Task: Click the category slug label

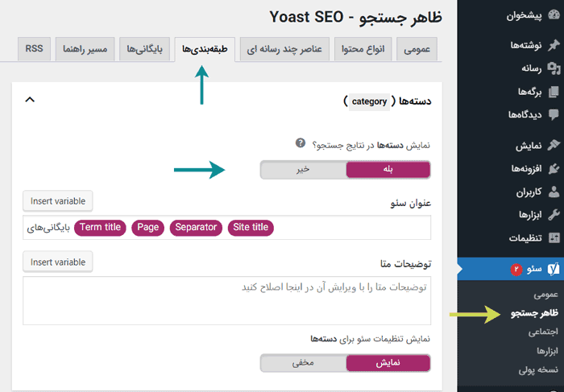Action: [x=369, y=101]
